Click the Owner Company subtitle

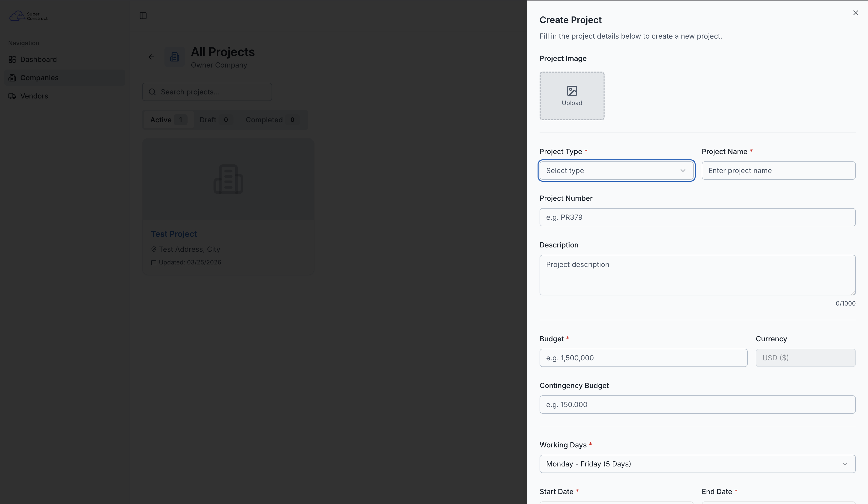pyautogui.click(x=219, y=65)
